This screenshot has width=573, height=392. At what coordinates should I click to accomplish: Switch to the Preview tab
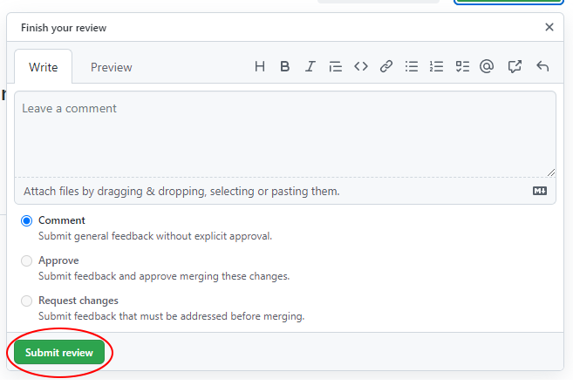tap(112, 67)
